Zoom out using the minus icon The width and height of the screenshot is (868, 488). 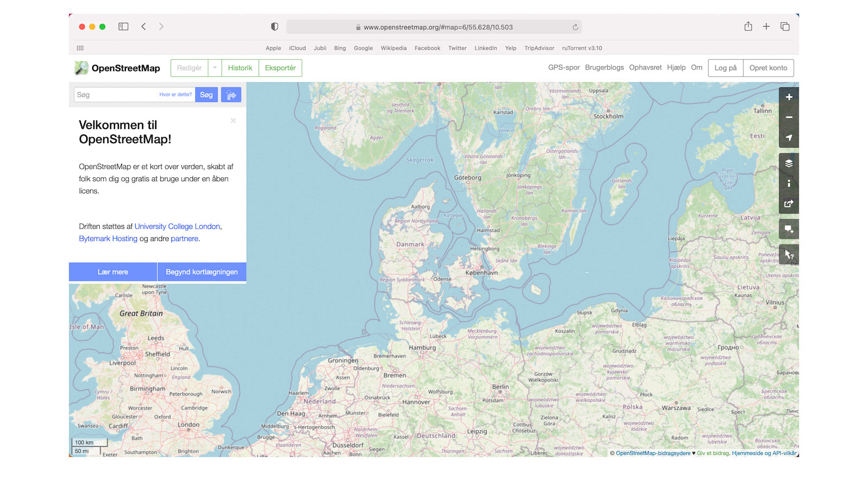[789, 117]
